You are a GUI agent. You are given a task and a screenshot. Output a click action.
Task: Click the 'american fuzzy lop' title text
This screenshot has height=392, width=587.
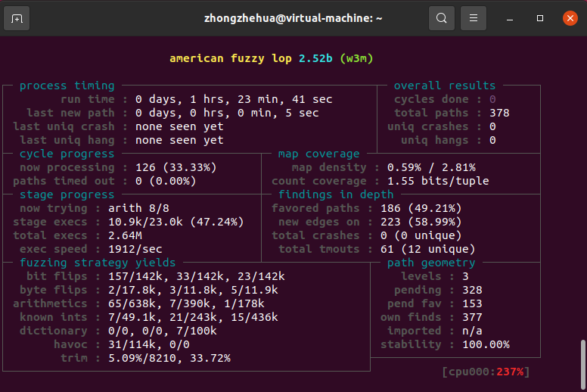(x=230, y=58)
